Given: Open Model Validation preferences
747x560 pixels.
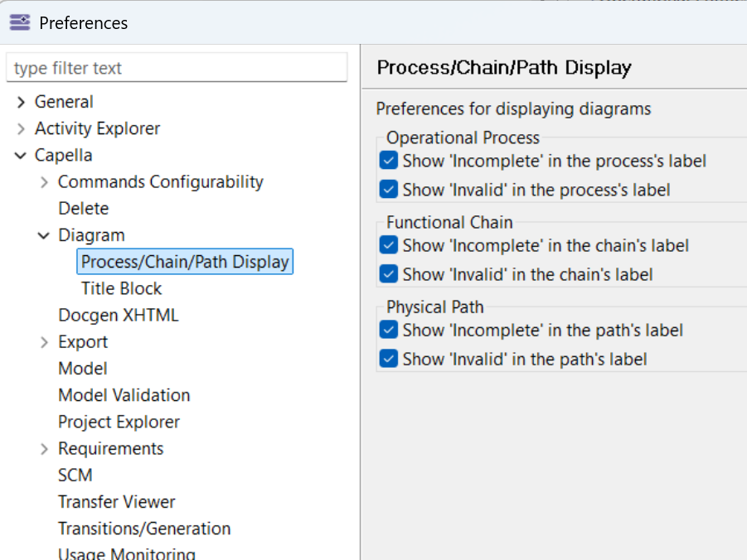Looking at the screenshot, I should coord(124,395).
